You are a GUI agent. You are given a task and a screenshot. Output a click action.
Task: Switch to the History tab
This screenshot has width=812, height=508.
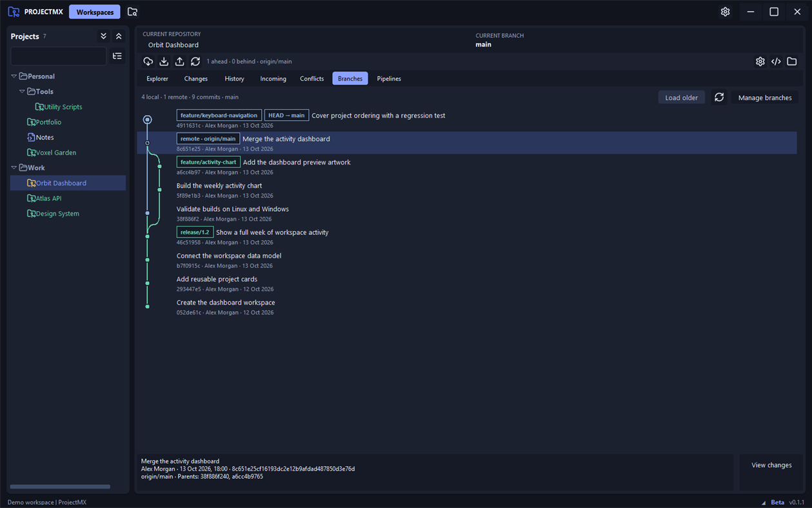(x=234, y=79)
